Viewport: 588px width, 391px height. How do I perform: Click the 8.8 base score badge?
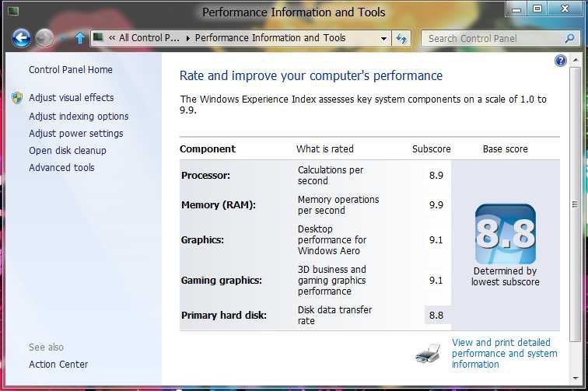tap(505, 234)
